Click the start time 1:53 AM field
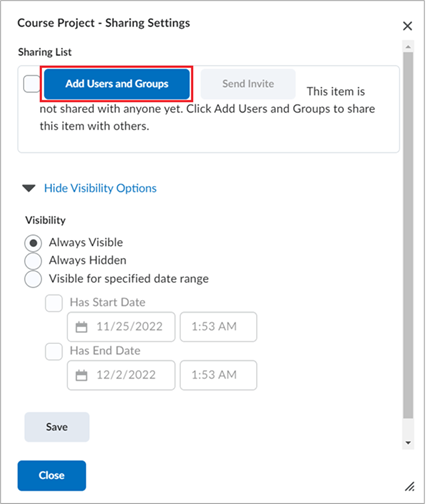 point(218,327)
